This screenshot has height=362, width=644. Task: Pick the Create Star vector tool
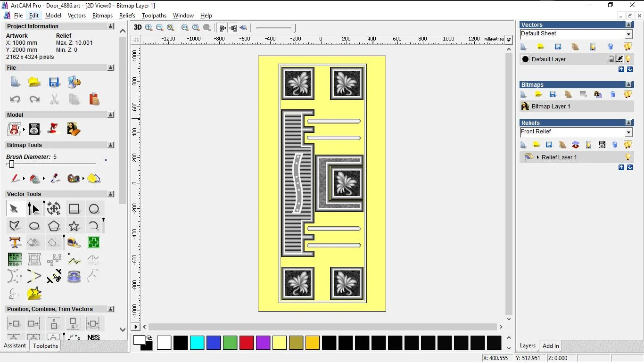coord(74,226)
